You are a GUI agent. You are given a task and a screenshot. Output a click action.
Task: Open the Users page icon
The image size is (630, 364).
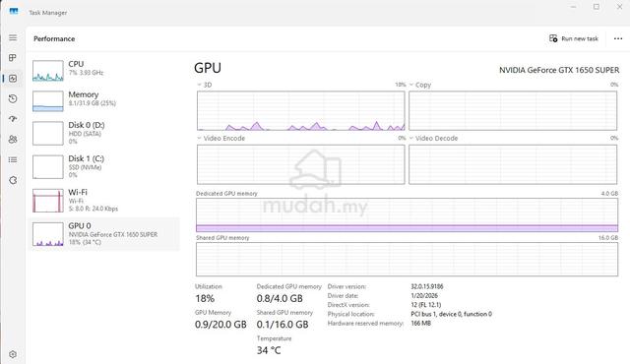pos(13,140)
